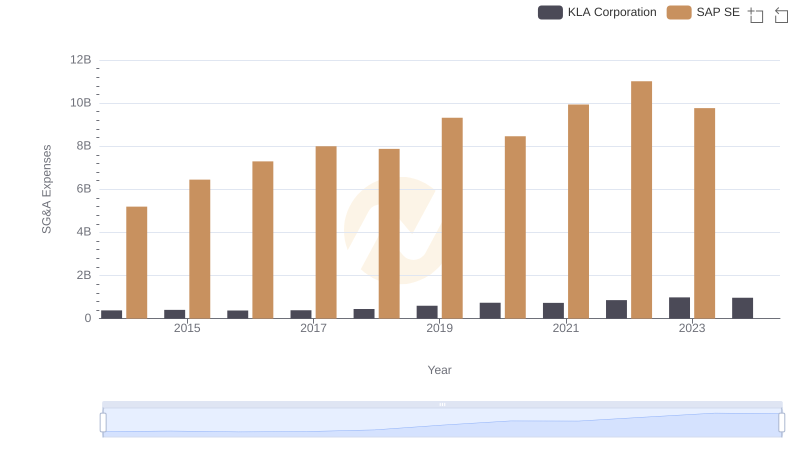800x461 pixels.
Task: Click the KLA Corporation bar for 2021
Action: coord(553,311)
